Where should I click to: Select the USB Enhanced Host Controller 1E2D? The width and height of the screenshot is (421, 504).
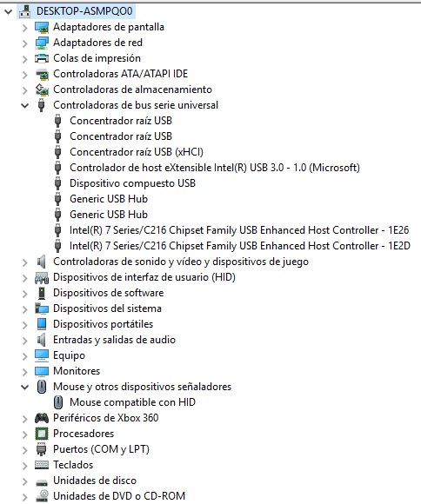(x=240, y=246)
